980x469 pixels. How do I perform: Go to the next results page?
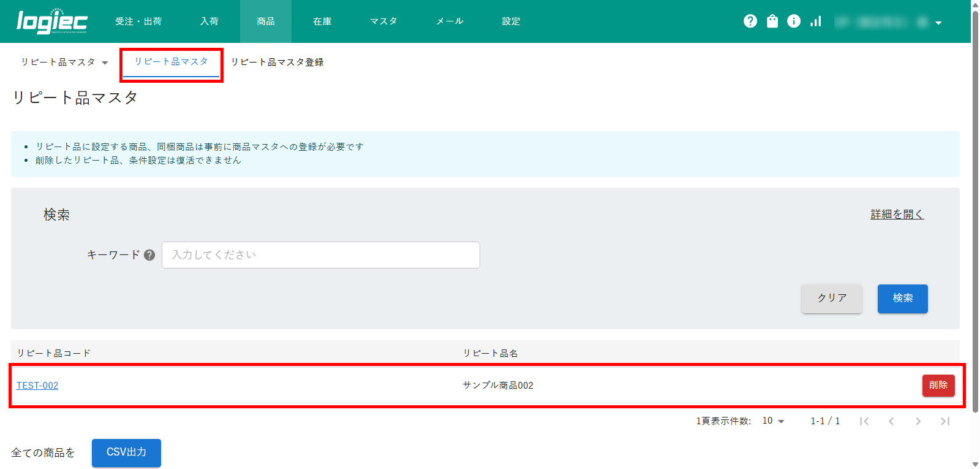(918, 421)
